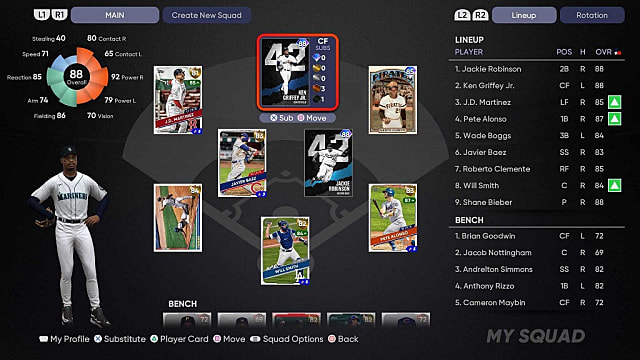Click J.D. Martinez green upgrade arrow
This screenshot has height=360, width=640.
click(x=615, y=102)
